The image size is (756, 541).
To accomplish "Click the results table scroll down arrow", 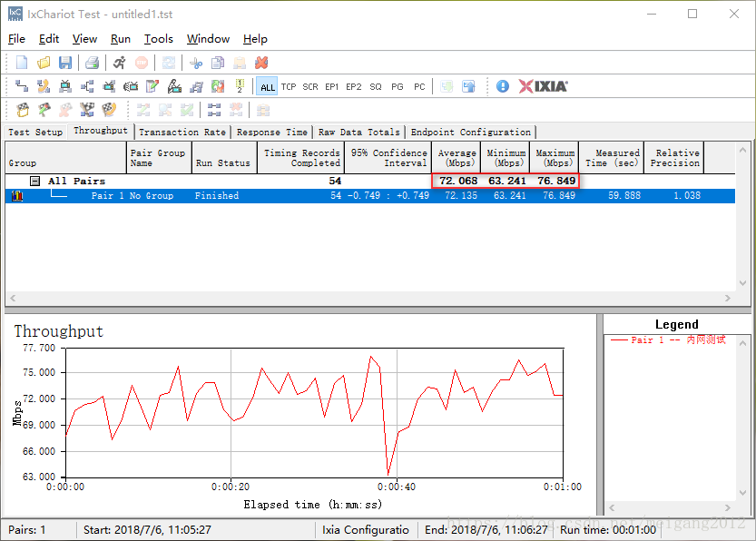I will [x=743, y=283].
